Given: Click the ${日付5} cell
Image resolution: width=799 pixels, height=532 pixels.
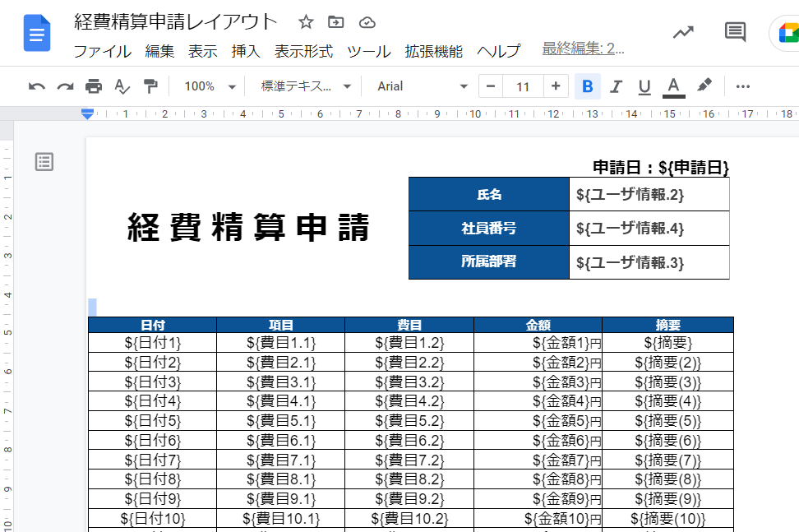Looking at the screenshot, I should [x=152, y=421].
